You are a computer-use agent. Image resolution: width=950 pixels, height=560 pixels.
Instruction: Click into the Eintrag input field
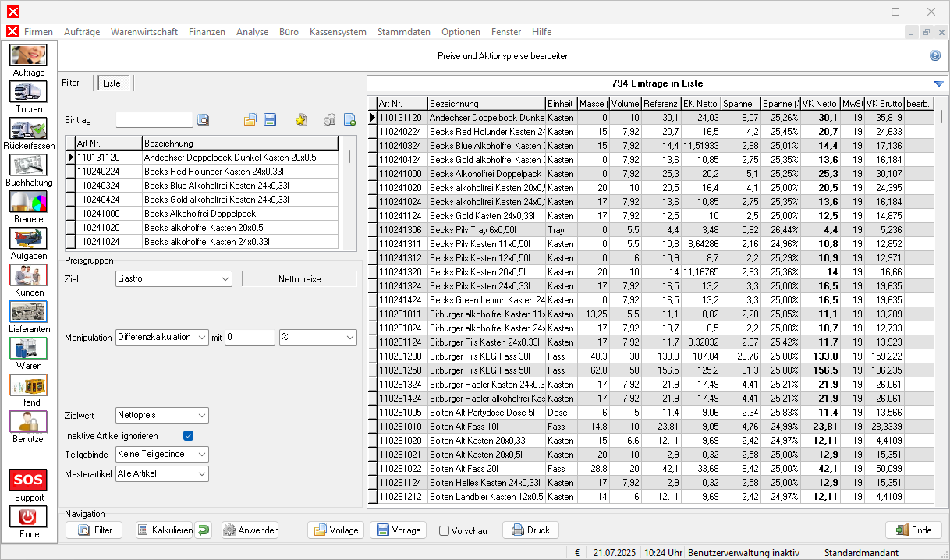coord(154,120)
